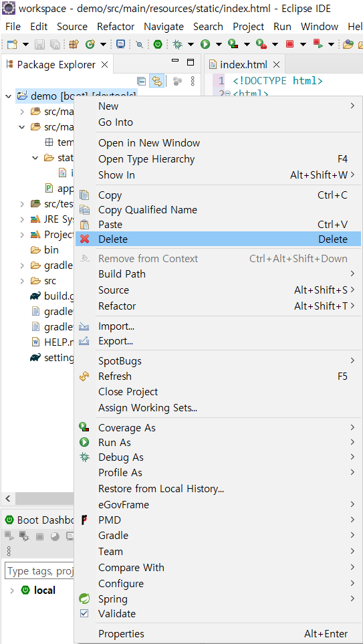Collapse All in Package Explorer
This screenshot has height=644, width=363.
[141, 82]
